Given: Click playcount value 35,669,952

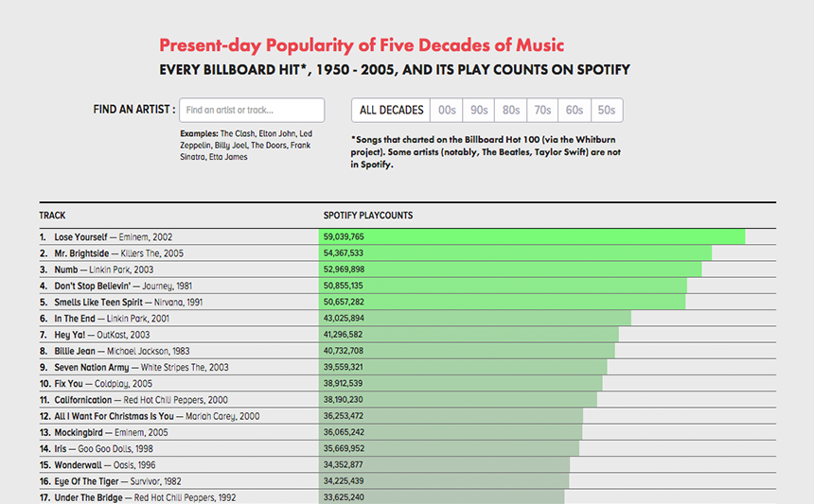Looking at the screenshot, I should pos(344,448).
